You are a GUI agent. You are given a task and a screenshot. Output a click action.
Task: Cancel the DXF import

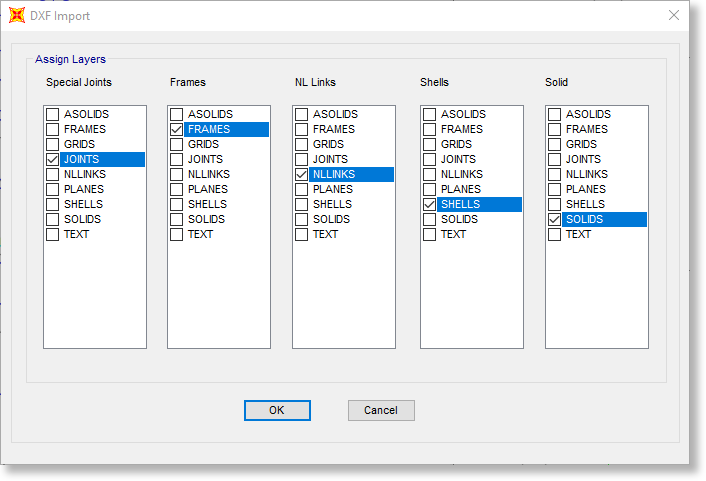coord(381,410)
